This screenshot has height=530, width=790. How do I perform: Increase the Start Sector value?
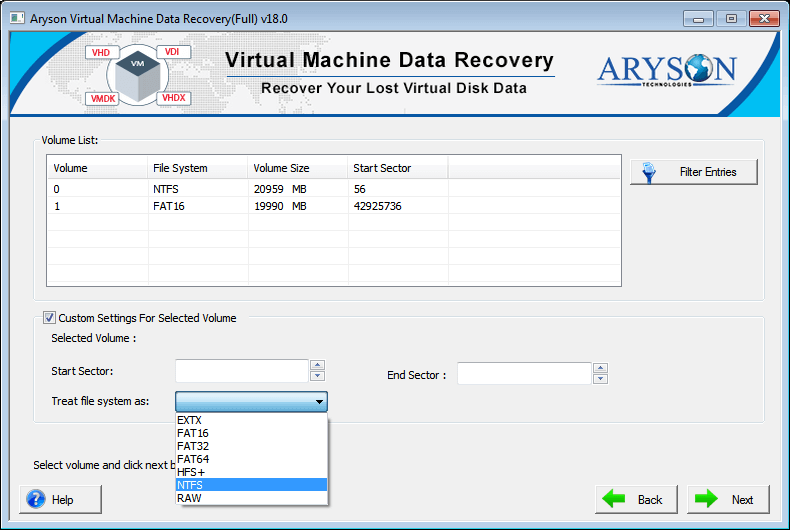click(x=317, y=365)
